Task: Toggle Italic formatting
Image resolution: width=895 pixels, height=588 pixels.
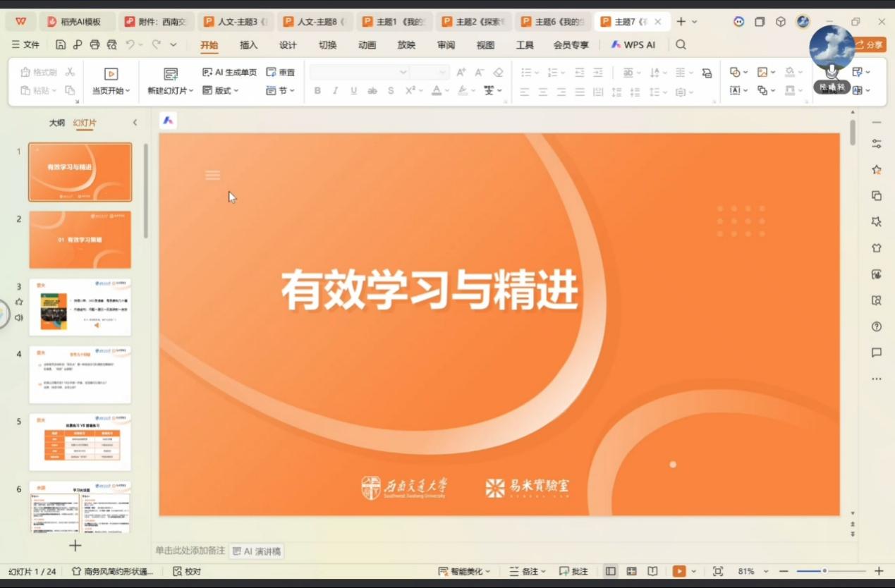Action: pyautogui.click(x=335, y=90)
